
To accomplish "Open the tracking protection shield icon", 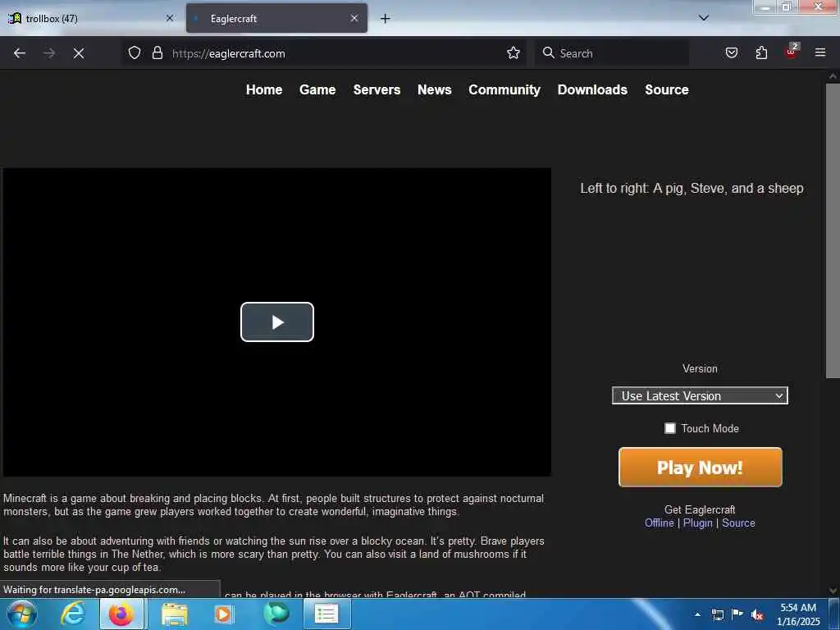I will click(135, 53).
